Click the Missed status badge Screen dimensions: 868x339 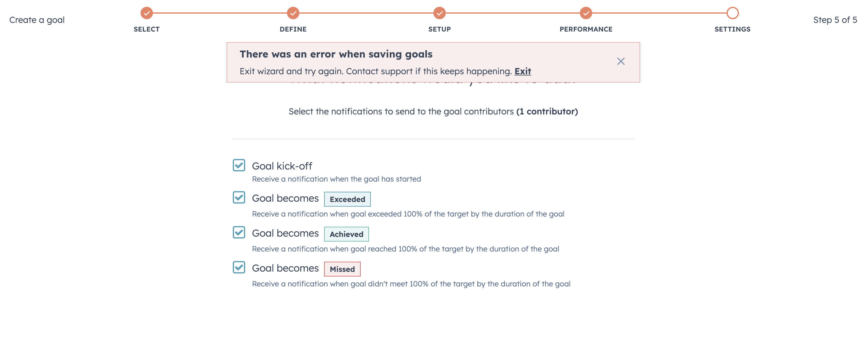point(342,269)
